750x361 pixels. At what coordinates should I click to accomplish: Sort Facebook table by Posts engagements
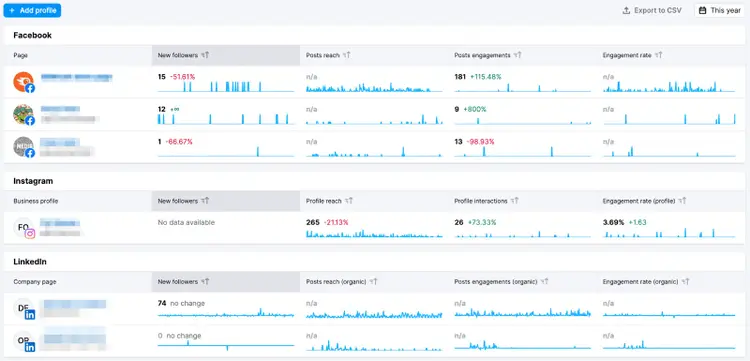pos(518,55)
